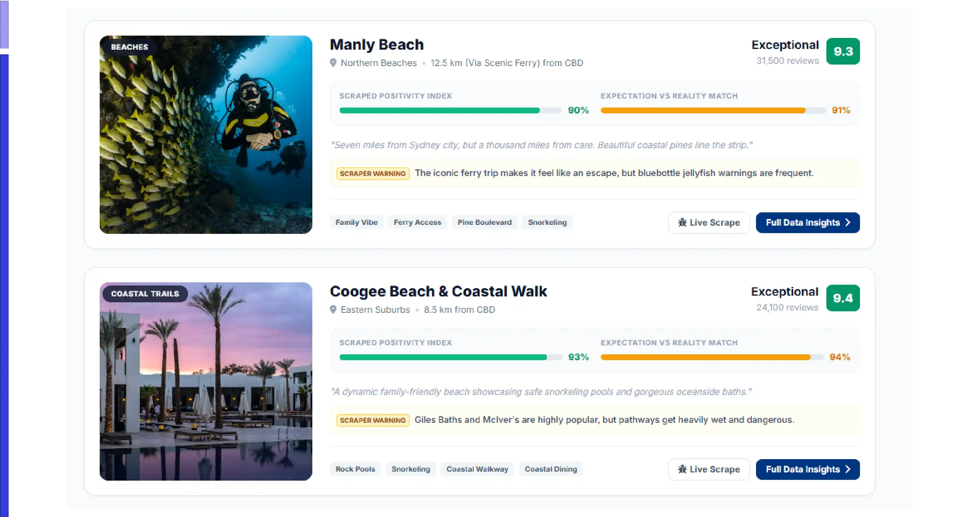Select the Northern Beaches location text
Screen dimensions: 980x517
[378, 63]
